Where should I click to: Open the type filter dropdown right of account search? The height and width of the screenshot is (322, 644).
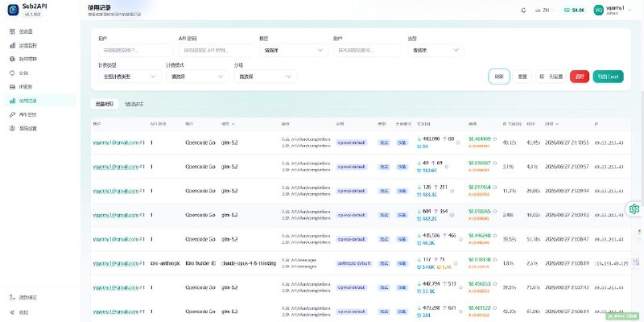[436, 50]
